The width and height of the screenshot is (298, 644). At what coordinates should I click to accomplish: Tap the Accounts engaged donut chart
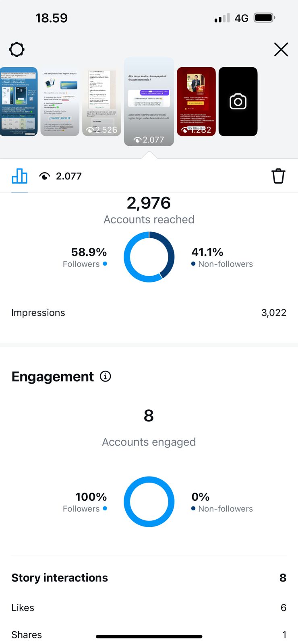coord(149,502)
